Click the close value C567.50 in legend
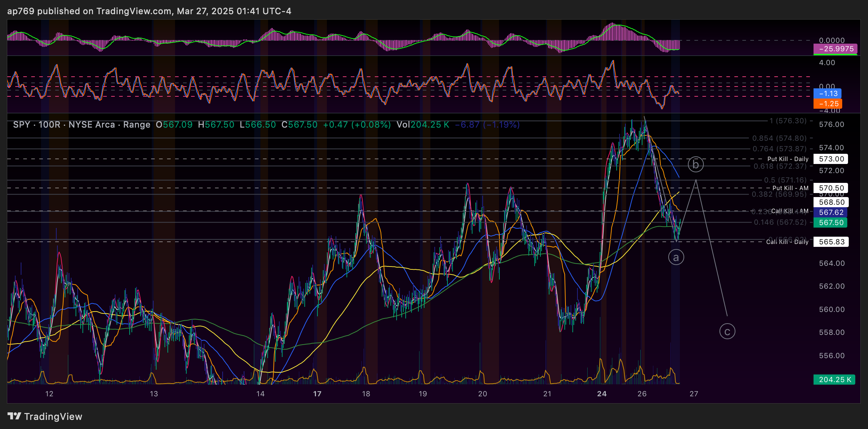Viewport: 868px width, 429px height. [300, 125]
